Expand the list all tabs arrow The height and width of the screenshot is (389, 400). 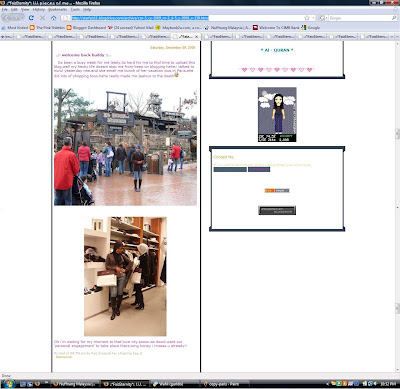click(397, 36)
